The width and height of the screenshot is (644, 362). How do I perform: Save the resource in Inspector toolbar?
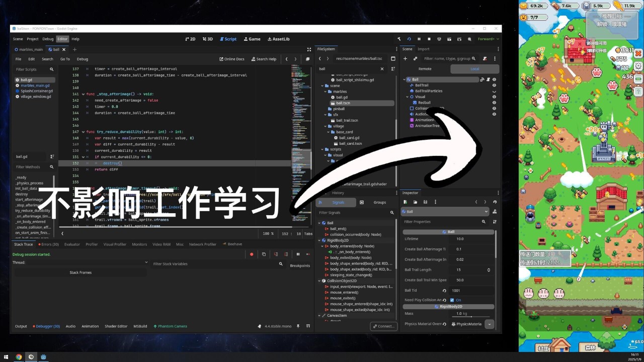pyautogui.click(x=425, y=202)
